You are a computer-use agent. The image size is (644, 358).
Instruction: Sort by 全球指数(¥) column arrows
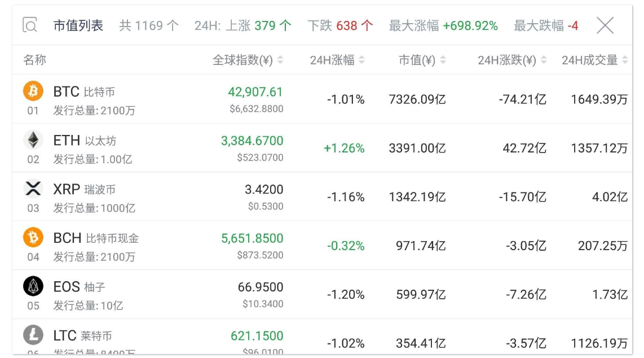coord(280,60)
